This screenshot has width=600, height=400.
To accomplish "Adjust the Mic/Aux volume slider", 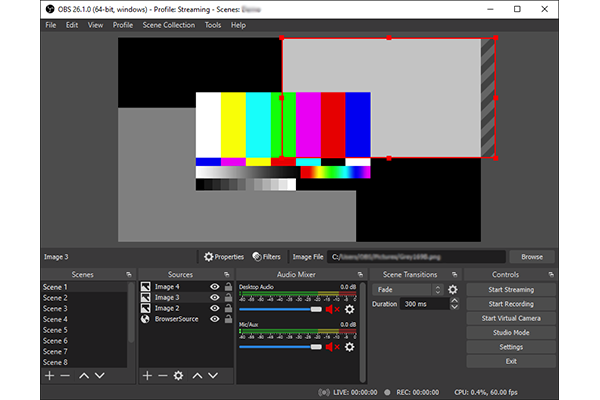I will [x=316, y=348].
